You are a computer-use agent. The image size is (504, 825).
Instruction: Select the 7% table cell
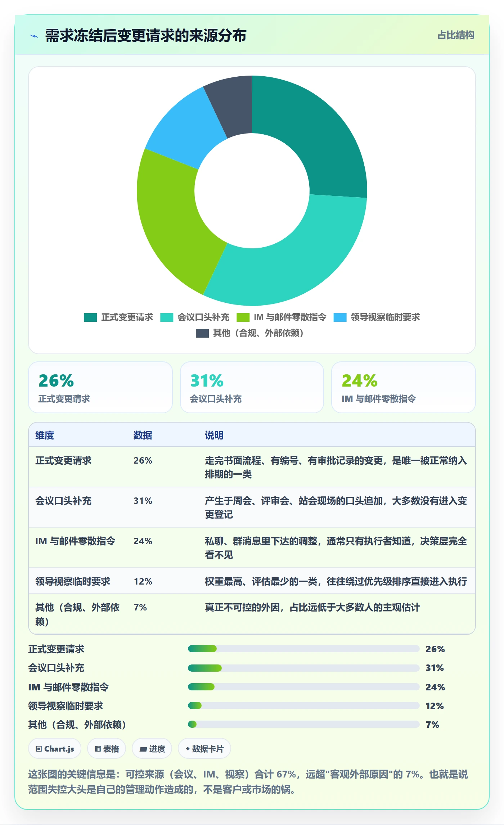140,607
